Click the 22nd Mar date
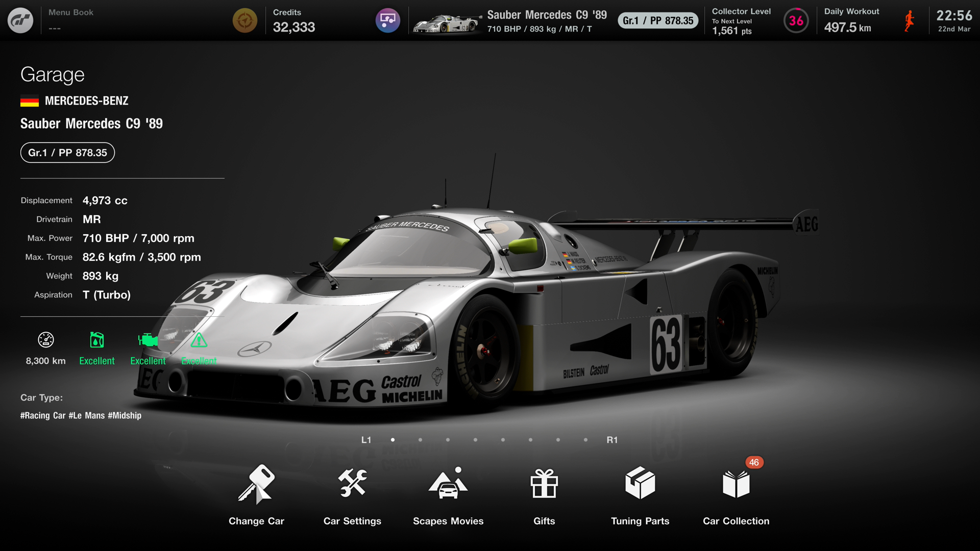Viewport: 980px width, 551px height. click(954, 29)
